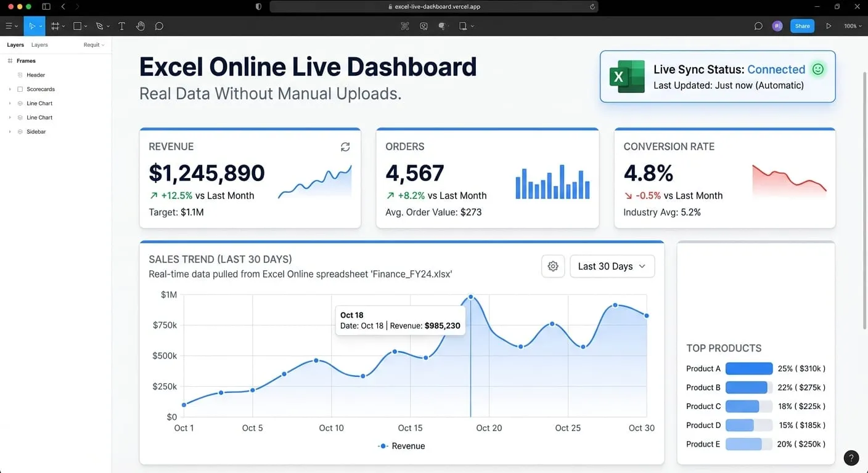Image resolution: width=868 pixels, height=473 pixels.
Task: Open the Last 30 Days dropdown
Action: [612, 266]
